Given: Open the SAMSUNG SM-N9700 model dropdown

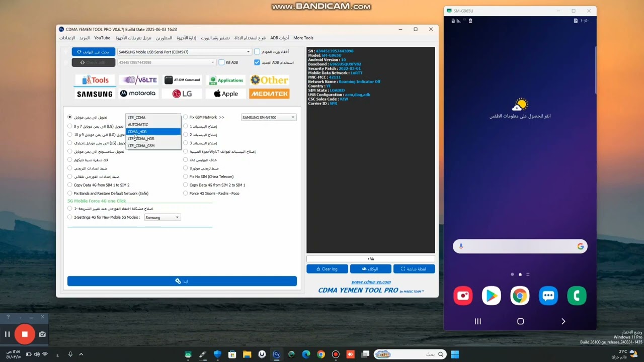Looking at the screenshot, I should click(269, 117).
